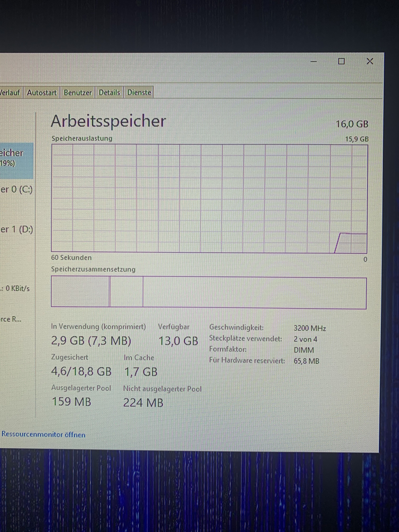Open the Benutzer tab

(78, 93)
